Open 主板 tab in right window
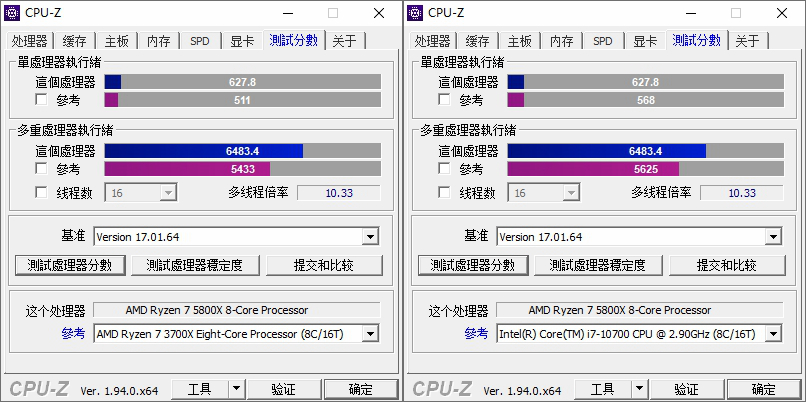Image resolution: width=806 pixels, height=402 pixels. (520, 41)
